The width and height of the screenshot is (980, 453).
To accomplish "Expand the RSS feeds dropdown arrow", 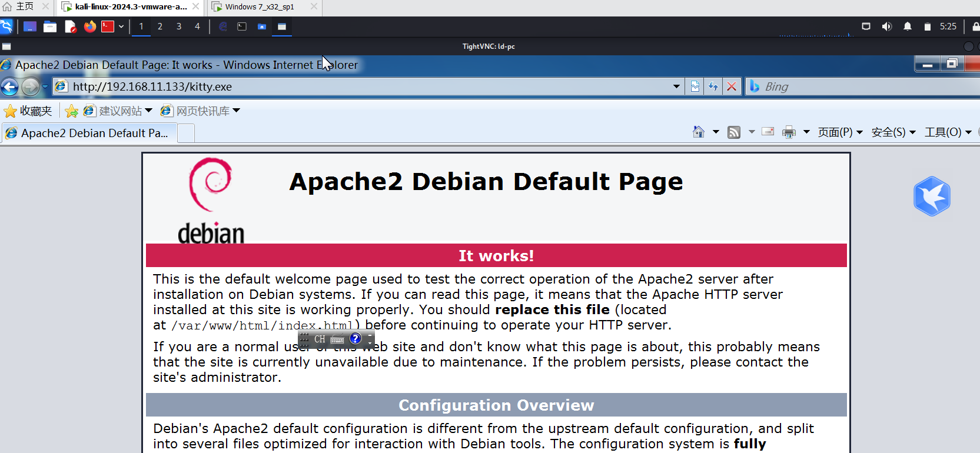I will [752, 132].
